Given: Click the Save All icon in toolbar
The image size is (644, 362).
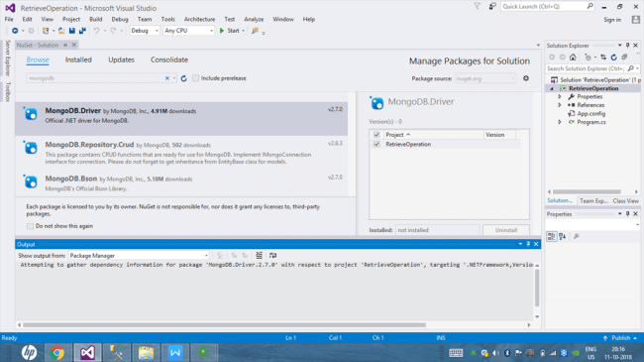Looking at the screenshot, I should 82,31.
